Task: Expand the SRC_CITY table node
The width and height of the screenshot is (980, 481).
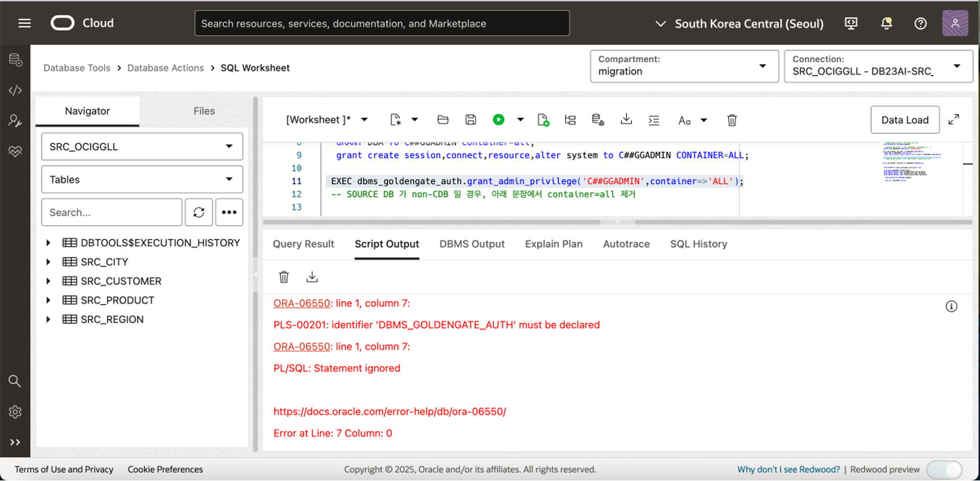Action: [48, 262]
